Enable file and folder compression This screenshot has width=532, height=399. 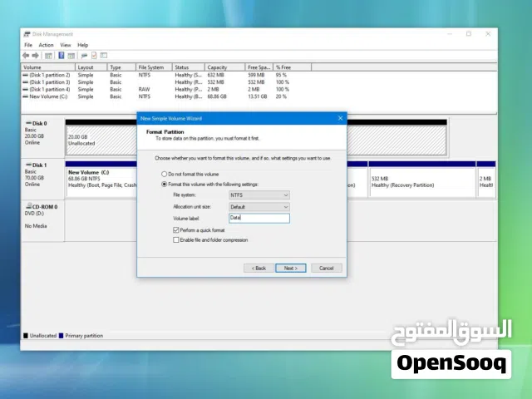(x=175, y=240)
